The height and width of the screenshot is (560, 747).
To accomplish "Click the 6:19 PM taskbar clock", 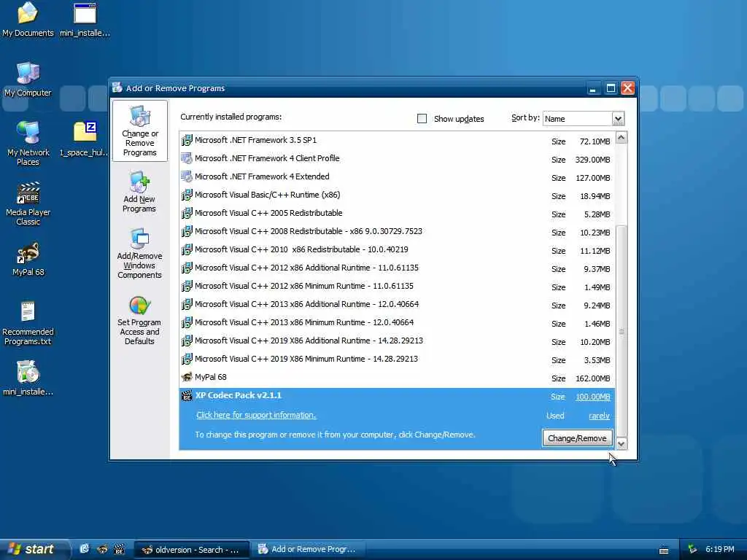I will (720, 549).
